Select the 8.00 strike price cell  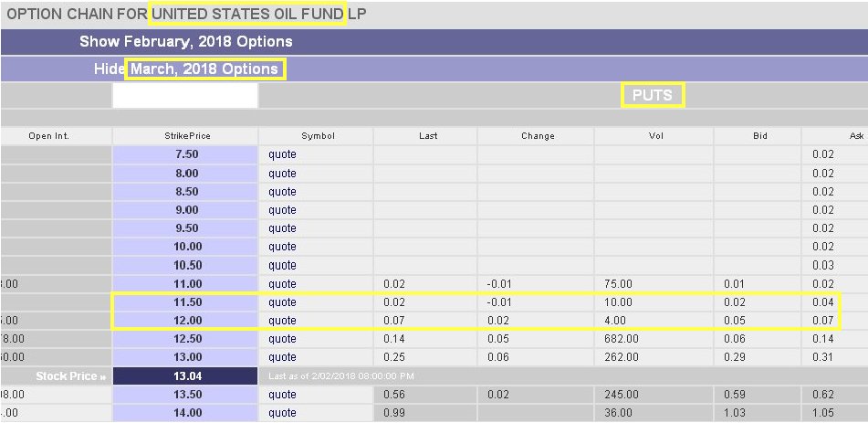coord(185,174)
